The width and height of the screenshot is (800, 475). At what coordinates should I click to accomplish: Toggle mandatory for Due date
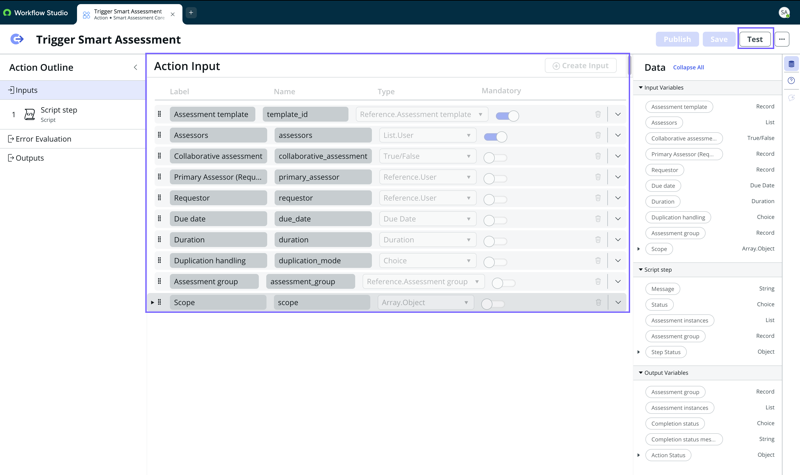point(495,220)
